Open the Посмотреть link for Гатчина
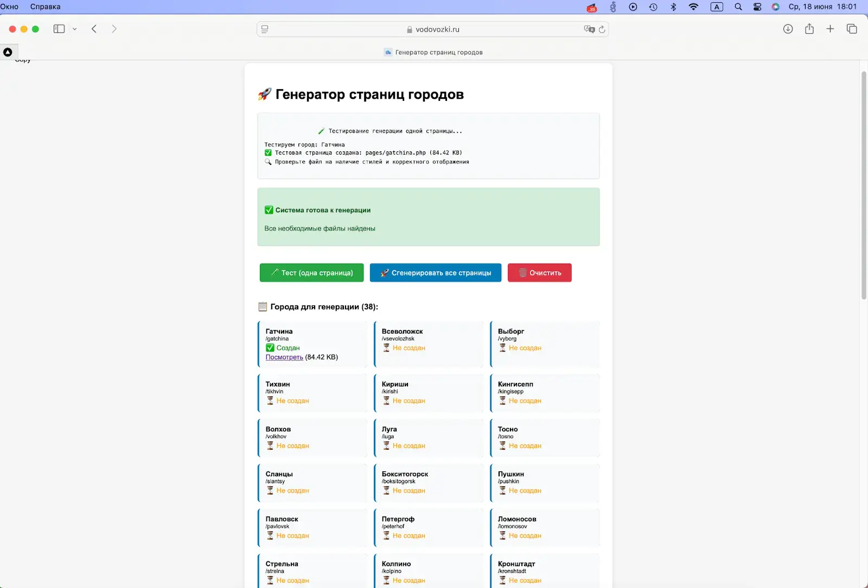Image resolution: width=868 pixels, height=588 pixels. point(284,357)
